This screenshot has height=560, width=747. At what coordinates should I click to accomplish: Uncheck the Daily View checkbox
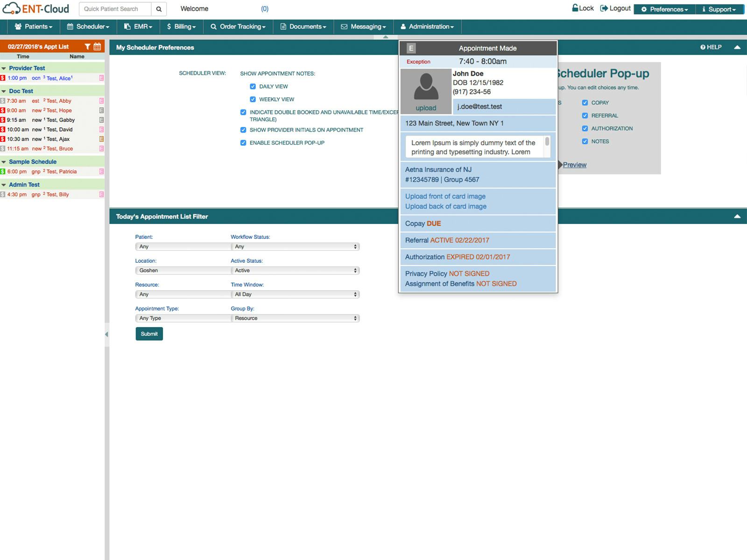(x=253, y=86)
